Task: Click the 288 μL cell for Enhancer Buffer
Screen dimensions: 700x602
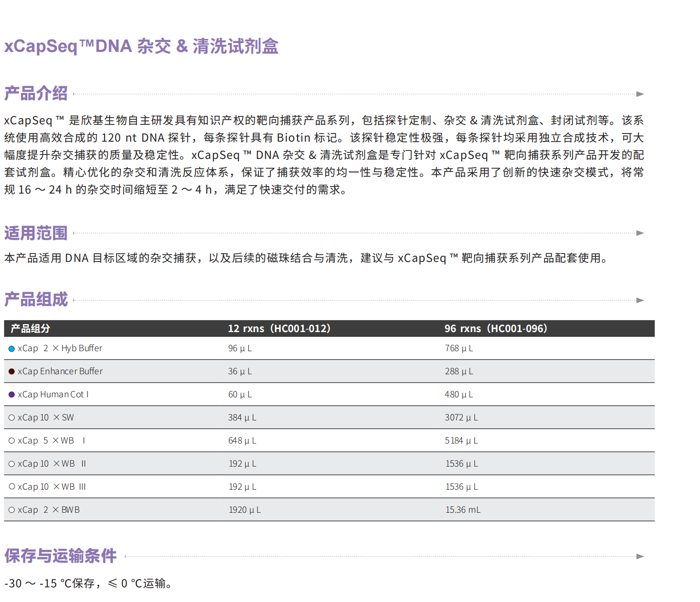Action: [x=459, y=371]
